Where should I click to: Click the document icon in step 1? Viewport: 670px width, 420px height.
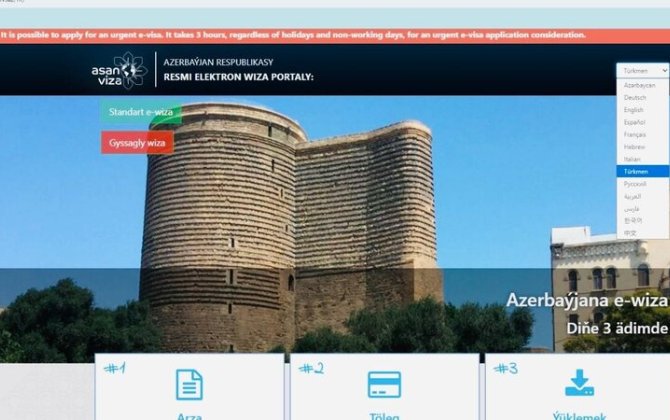click(x=189, y=385)
